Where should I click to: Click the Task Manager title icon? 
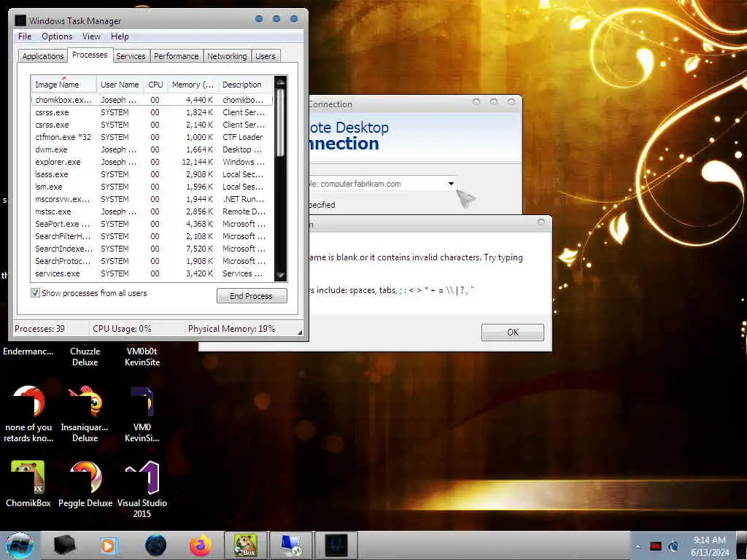[x=20, y=20]
